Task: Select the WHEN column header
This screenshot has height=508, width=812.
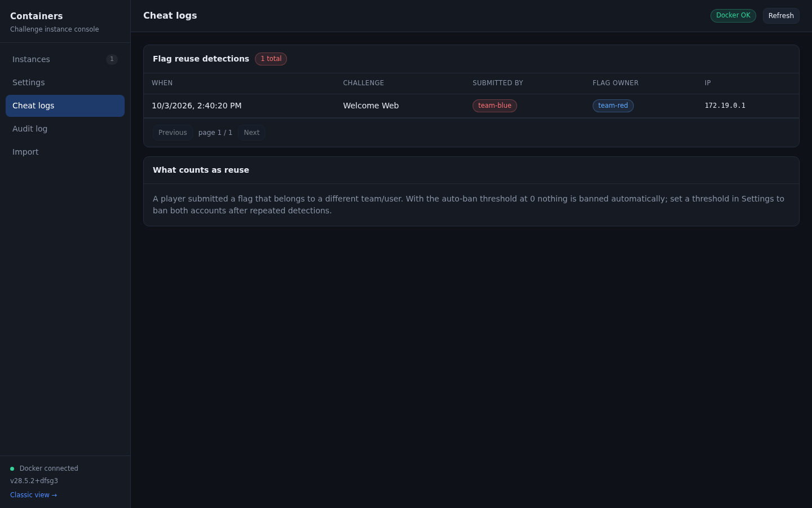Action: (x=162, y=83)
